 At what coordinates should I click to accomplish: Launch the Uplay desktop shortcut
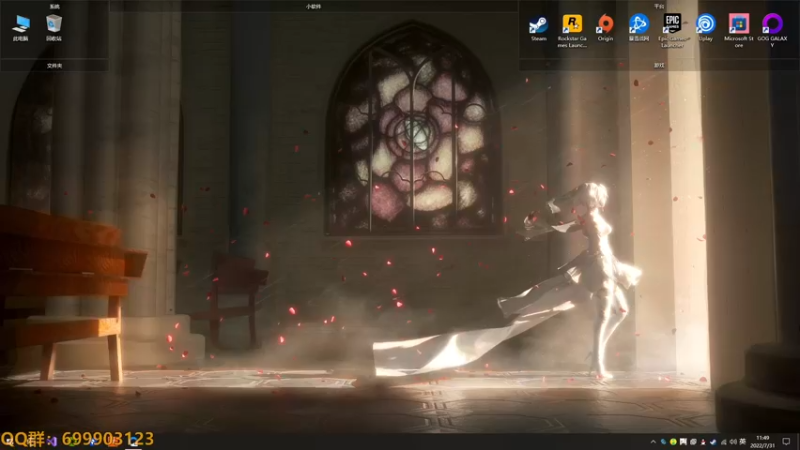click(x=706, y=29)
